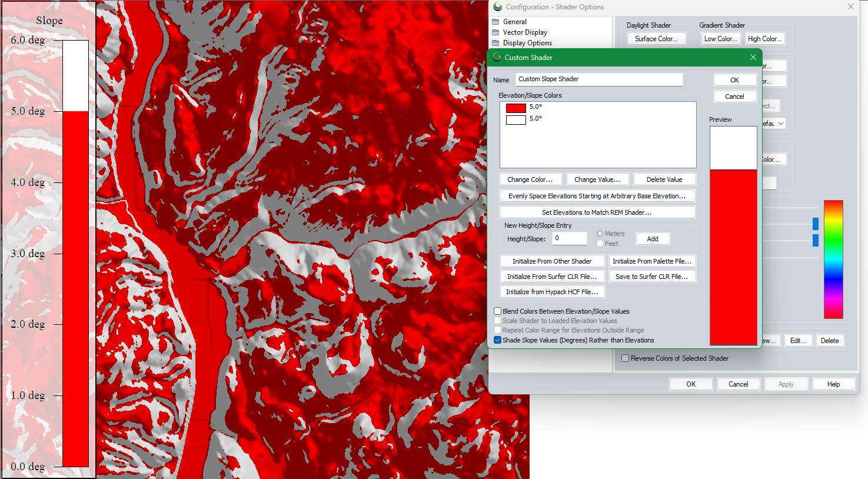Click the Change Color... button

(530, 179)
